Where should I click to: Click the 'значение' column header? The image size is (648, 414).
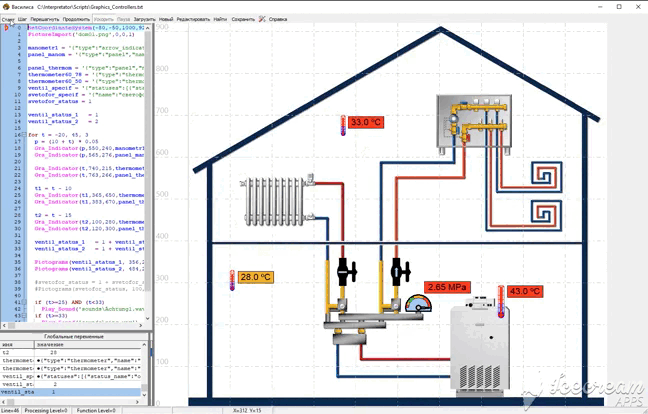pyautogui.click(x=88, y=344)
